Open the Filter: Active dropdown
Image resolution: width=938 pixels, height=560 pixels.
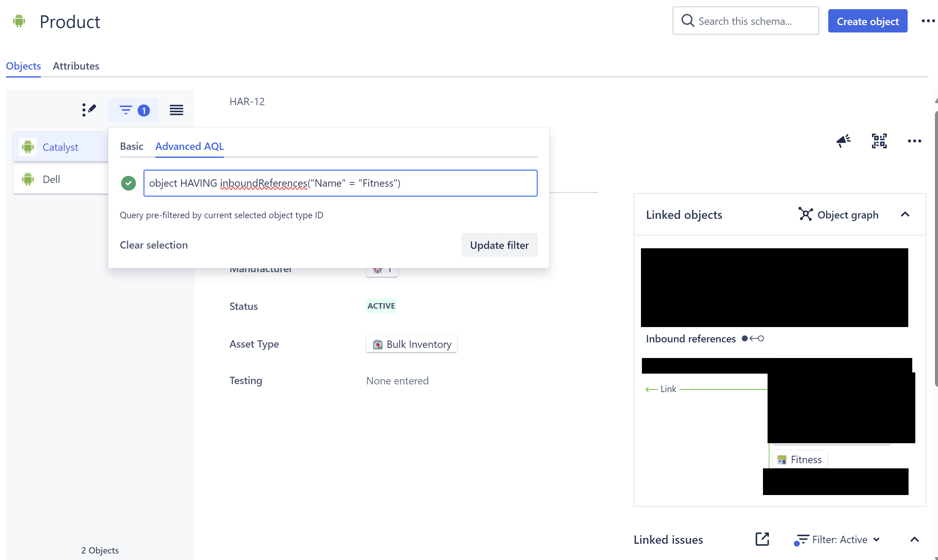(x=837, y=539)
